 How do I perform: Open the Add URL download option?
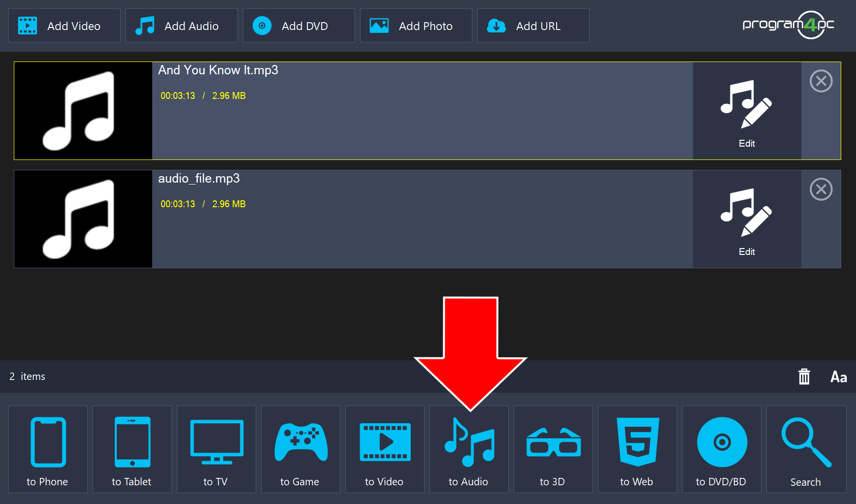(x=533, y=26)
